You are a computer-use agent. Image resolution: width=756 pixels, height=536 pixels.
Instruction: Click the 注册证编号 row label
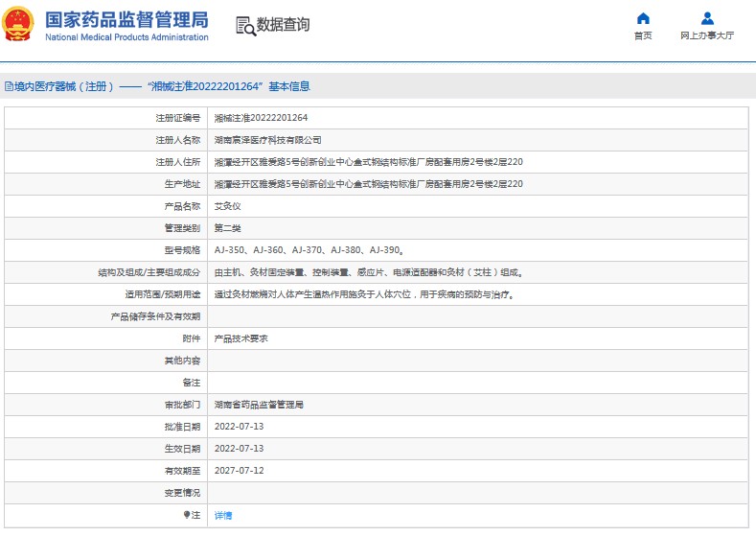pos(177,118)
